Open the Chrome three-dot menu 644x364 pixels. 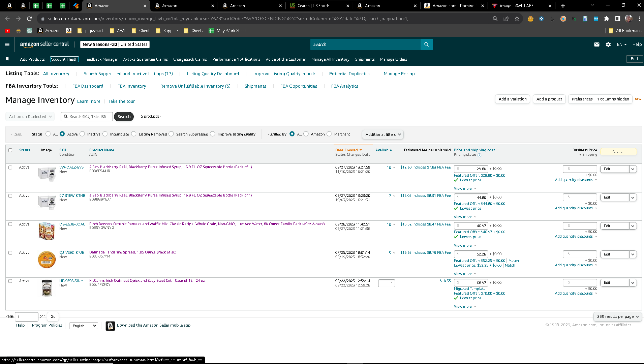[x=639, y=19]
